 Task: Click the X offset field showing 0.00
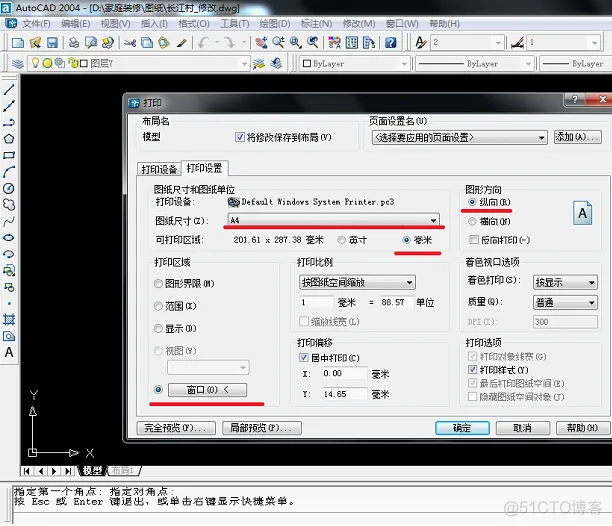coord(344,373)
